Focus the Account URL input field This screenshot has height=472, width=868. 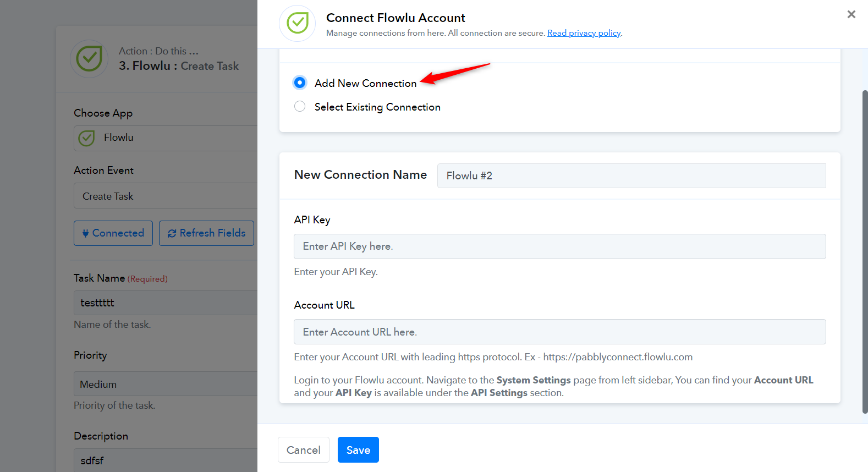pos(560,332)
